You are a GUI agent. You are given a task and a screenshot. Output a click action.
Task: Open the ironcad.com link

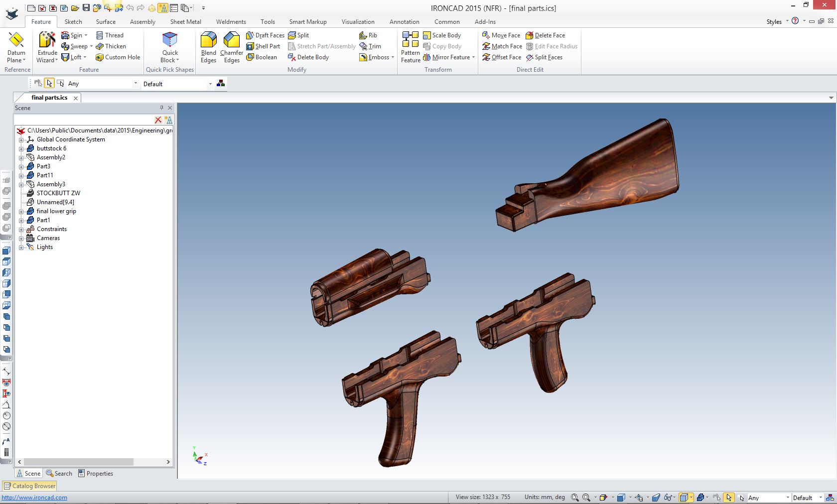click(34, 498)
